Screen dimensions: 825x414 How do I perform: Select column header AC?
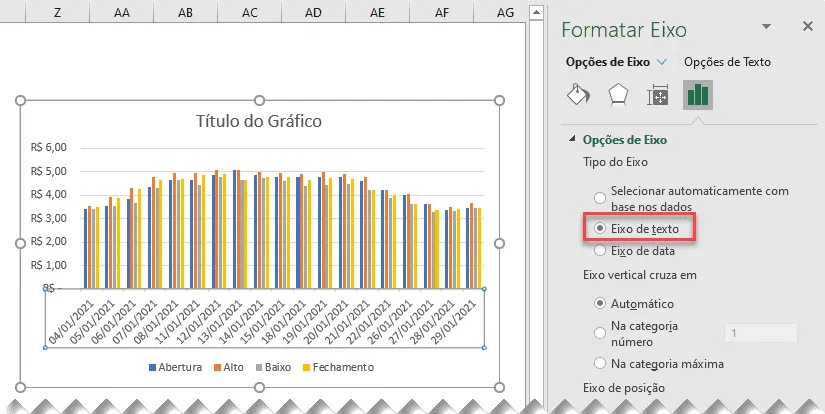[250, 13]
